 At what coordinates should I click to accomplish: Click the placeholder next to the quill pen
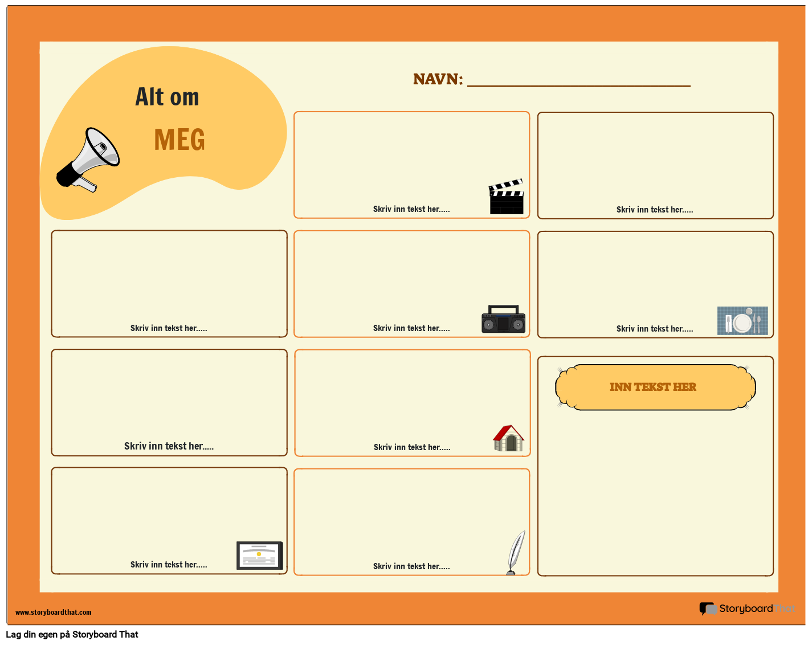411,566
